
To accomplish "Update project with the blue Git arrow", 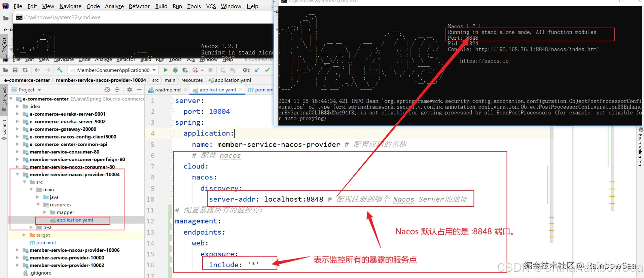I will [x=257, y=70].
